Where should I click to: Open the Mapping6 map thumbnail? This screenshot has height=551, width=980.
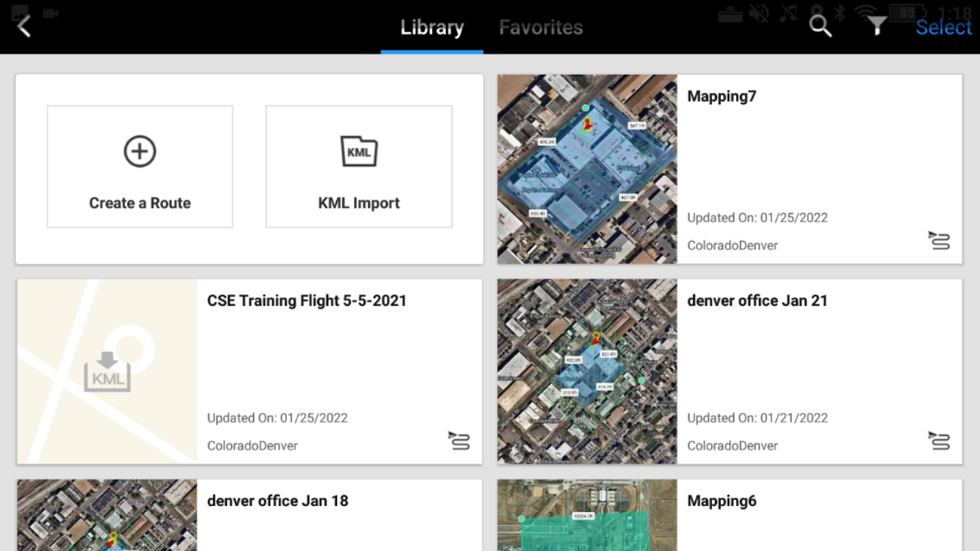(587, 515)
